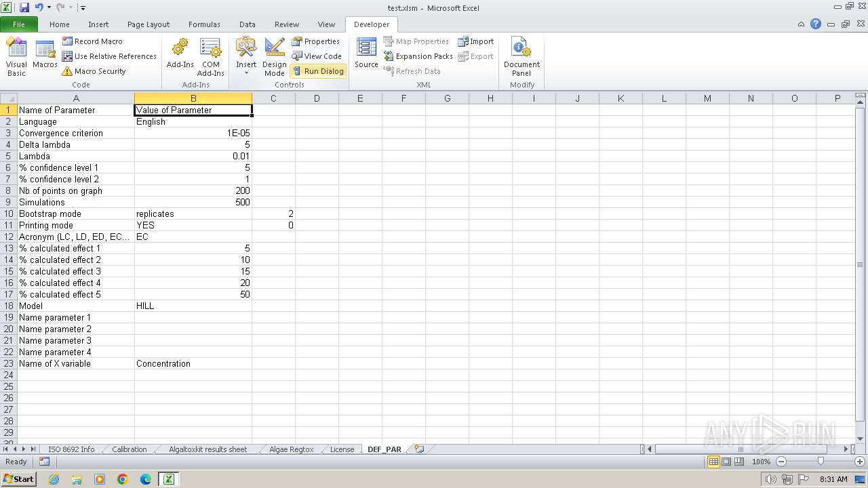Go to last sheet tab arrow
The image size is (868, 488).
coord(33,449)
